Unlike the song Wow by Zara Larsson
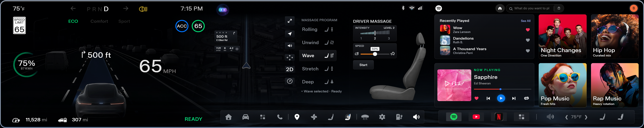The height and width of the screenshot is (128, 644). point(527,30)
